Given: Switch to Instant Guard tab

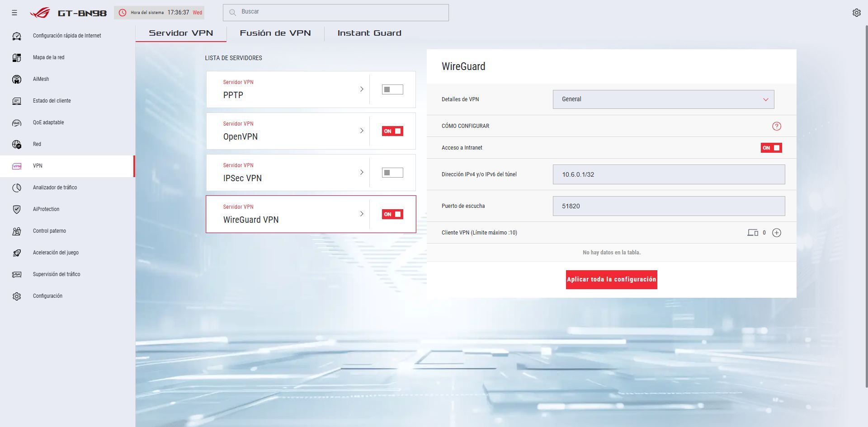Looking at the screenshot, I should 369,33.
